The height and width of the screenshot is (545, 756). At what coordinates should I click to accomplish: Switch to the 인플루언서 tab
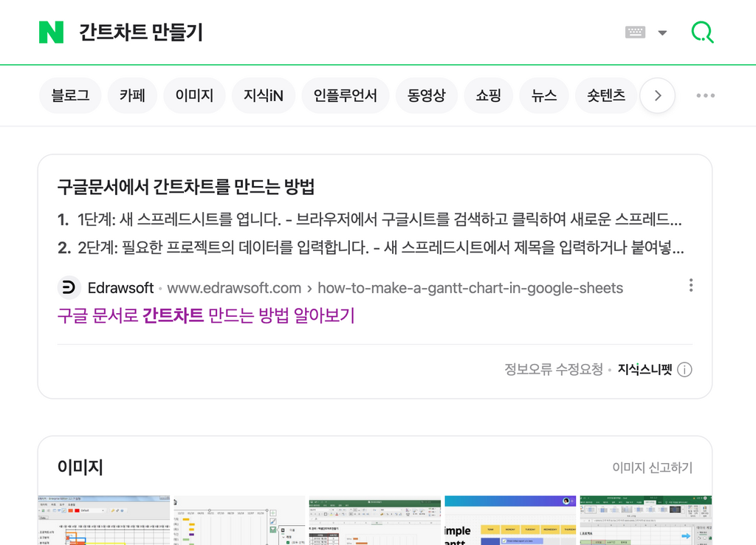point(346,95)
